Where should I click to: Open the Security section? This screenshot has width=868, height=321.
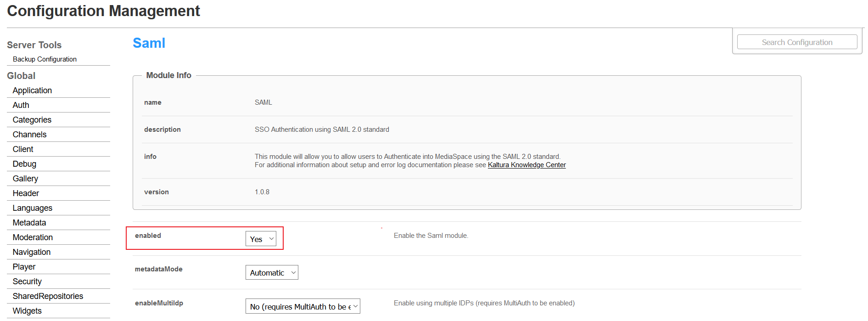tap(27, 282)
